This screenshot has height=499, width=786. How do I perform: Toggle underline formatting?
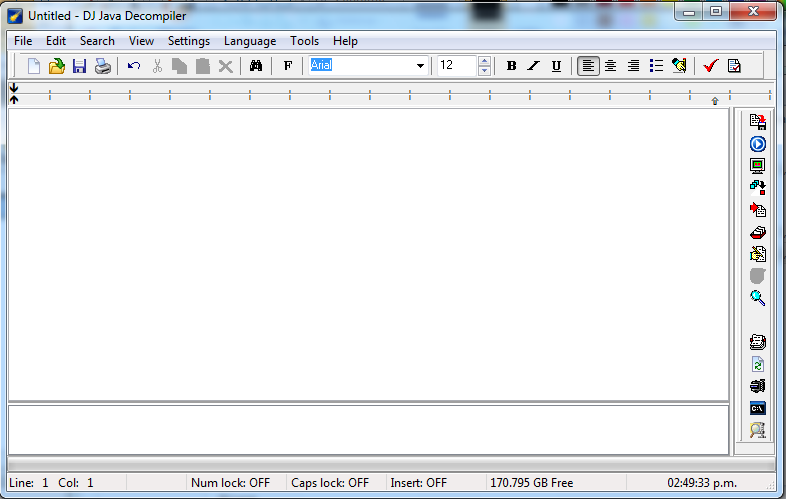pos(556,66)
